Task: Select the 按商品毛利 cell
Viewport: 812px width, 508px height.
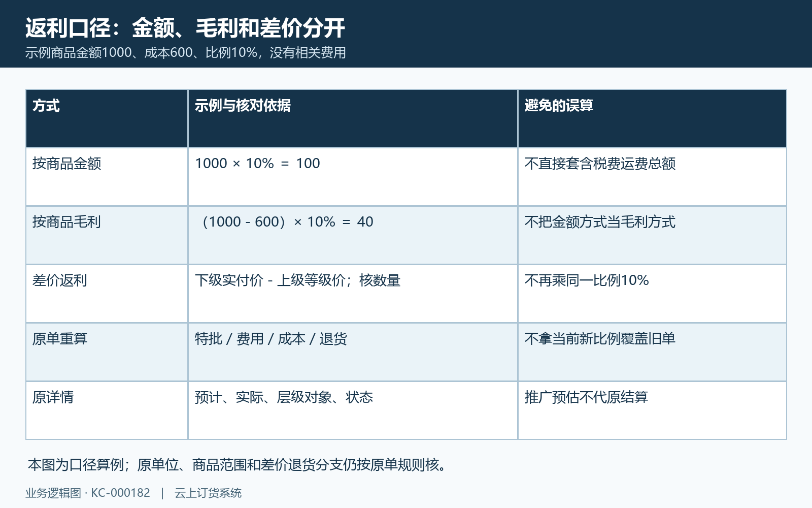Action: coord(107,235)
